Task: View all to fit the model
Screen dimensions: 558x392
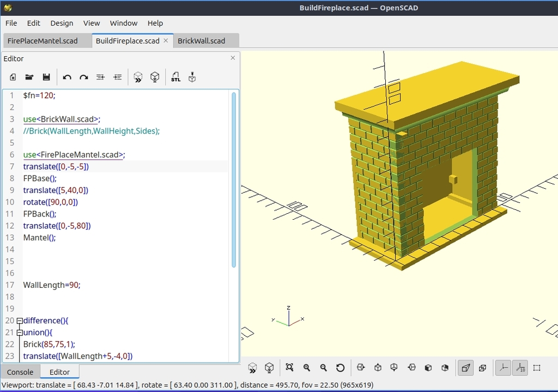Action: click(289, 367)
